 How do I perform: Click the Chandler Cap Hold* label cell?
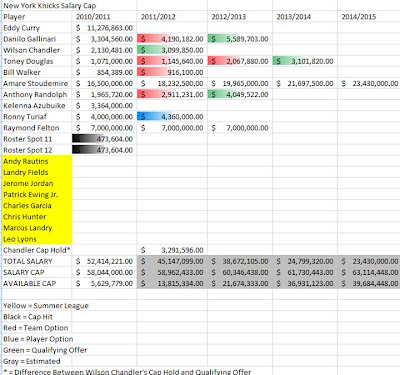click(37, 250)
